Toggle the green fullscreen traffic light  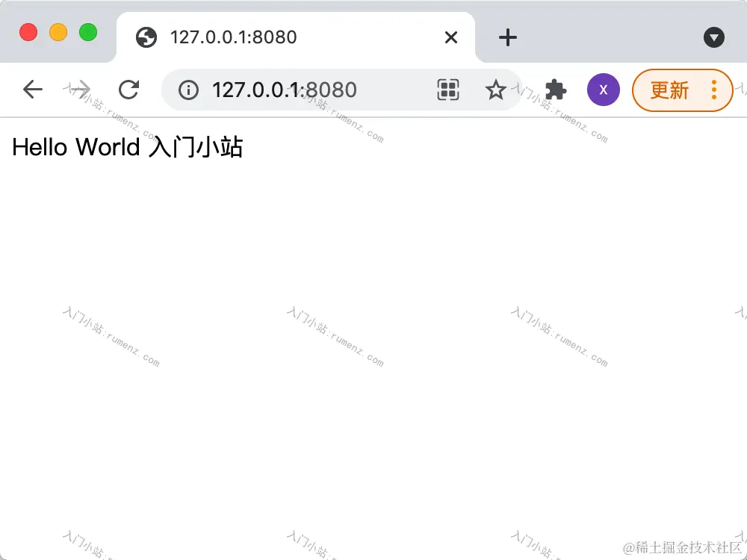(87, 32)
